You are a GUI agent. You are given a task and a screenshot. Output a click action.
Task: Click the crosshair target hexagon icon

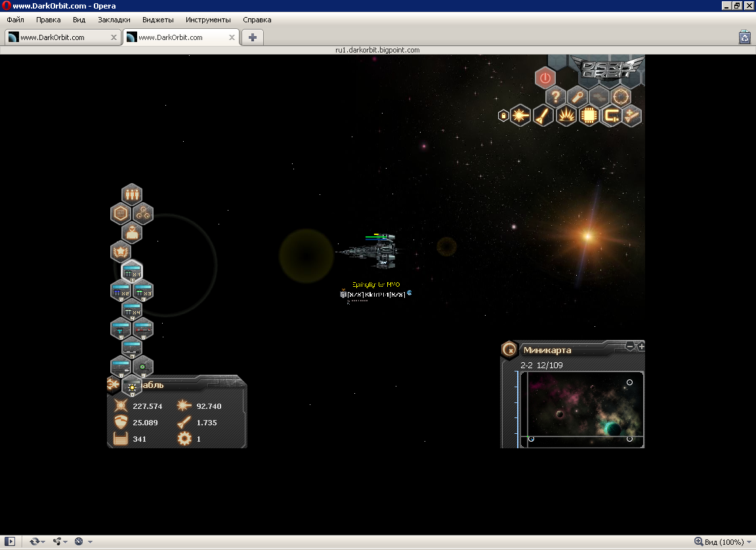pyautogui.click(x=621, y=97)
